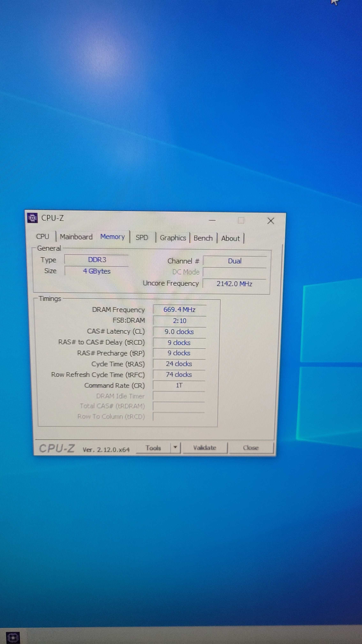The width and height of the screenshot is (362, 644).
Task: Click the Row Refresh Cycle Time (tRFC) label
Action: click(x=98, y=375)
